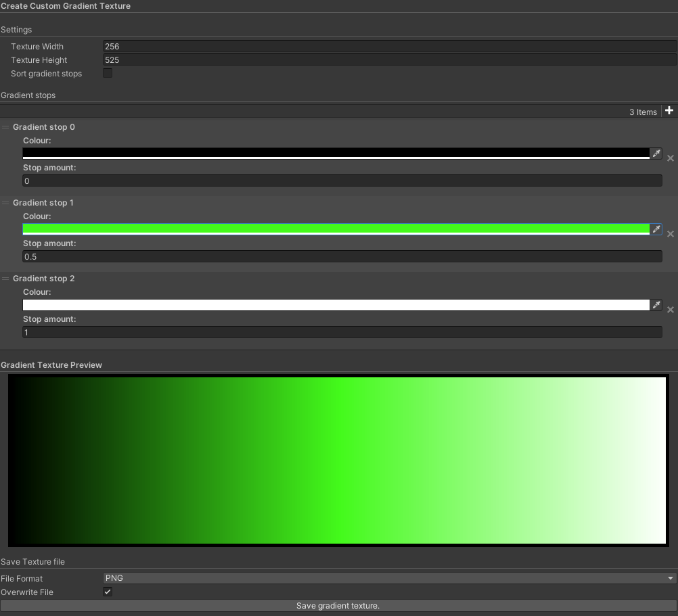Remove Gradient stop 0 with X icon
678x616 pixels.
[x=670, y=158]
